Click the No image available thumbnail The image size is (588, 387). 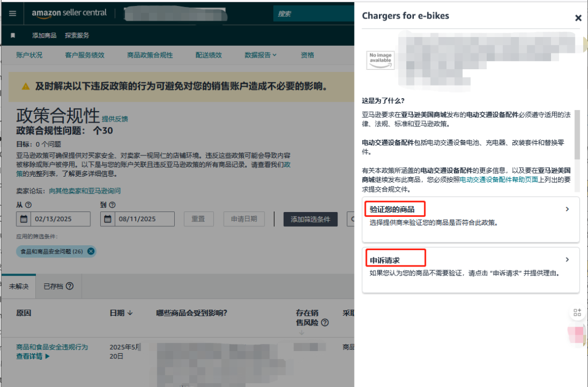[380, 61]
